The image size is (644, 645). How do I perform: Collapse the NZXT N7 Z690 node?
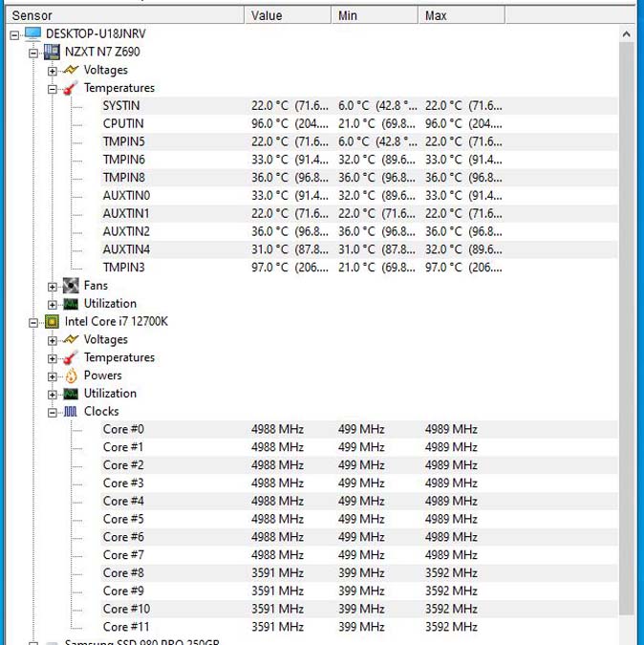pos(33,54)
